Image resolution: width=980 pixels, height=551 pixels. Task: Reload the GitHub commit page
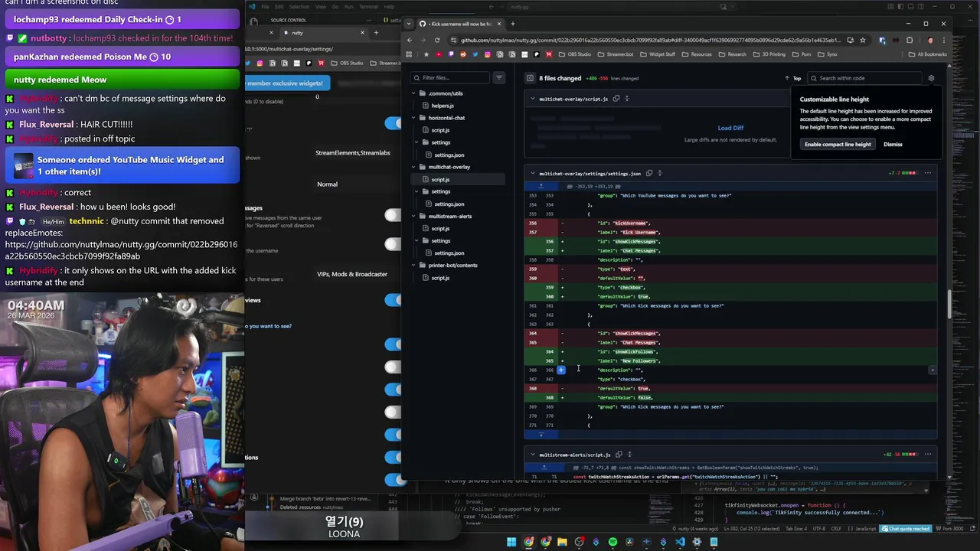[x=437, y=41]
